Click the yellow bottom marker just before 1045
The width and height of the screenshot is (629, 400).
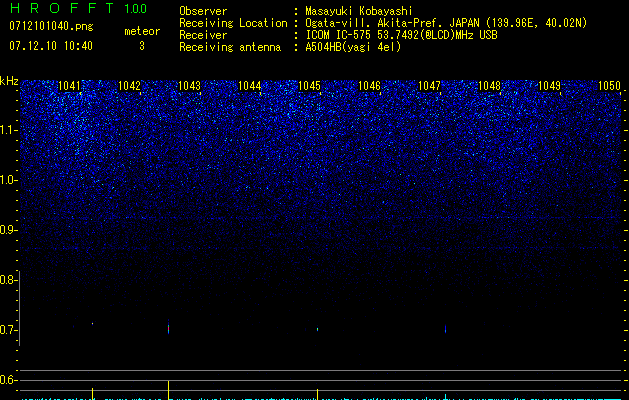(318, 394)
